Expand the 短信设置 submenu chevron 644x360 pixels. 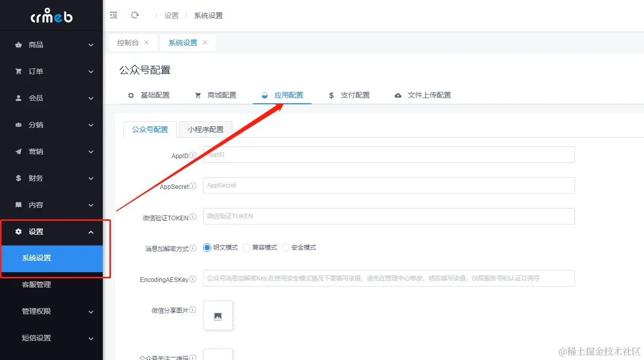click(x=91, y=338)
